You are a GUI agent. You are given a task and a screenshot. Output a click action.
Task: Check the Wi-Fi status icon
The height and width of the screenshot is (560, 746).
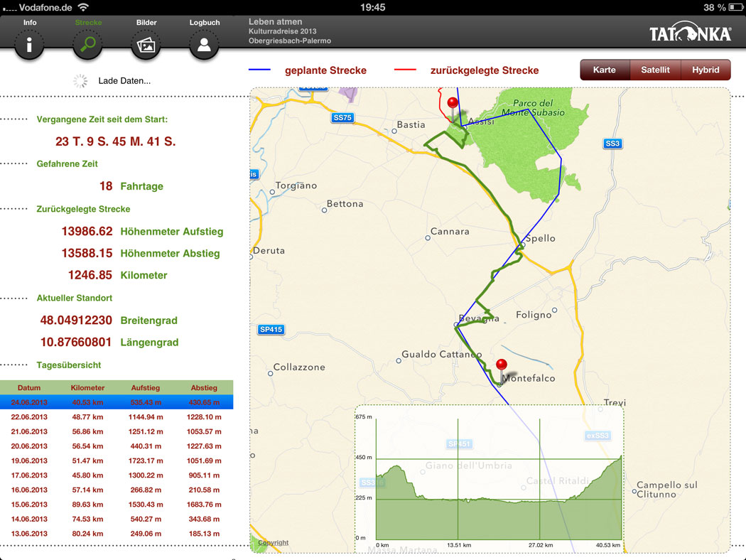click(x=83, y=7)
